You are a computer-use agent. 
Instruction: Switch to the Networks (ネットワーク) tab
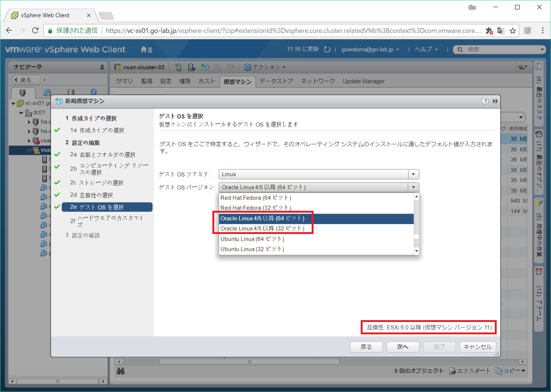click(318, 81)
